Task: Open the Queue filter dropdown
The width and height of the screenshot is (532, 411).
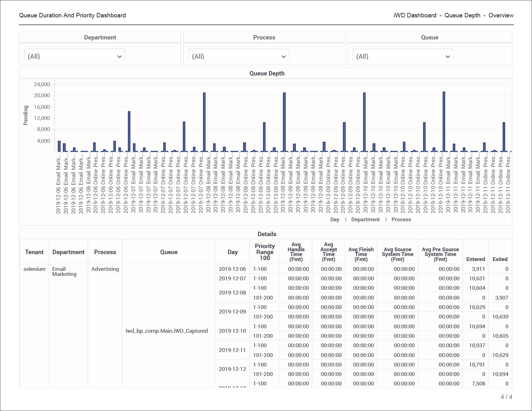Action: pyautogui.click(x=403, y=56)
